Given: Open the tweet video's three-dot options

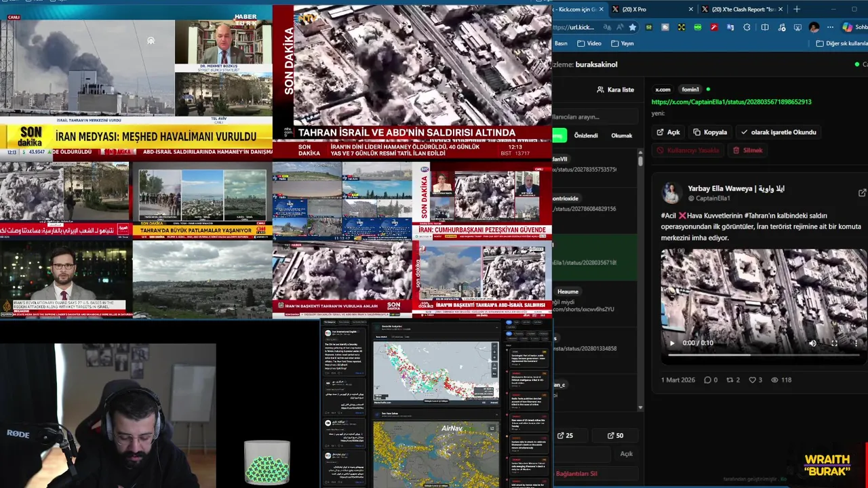Looking at the screenshot, I should click(856, 343).
